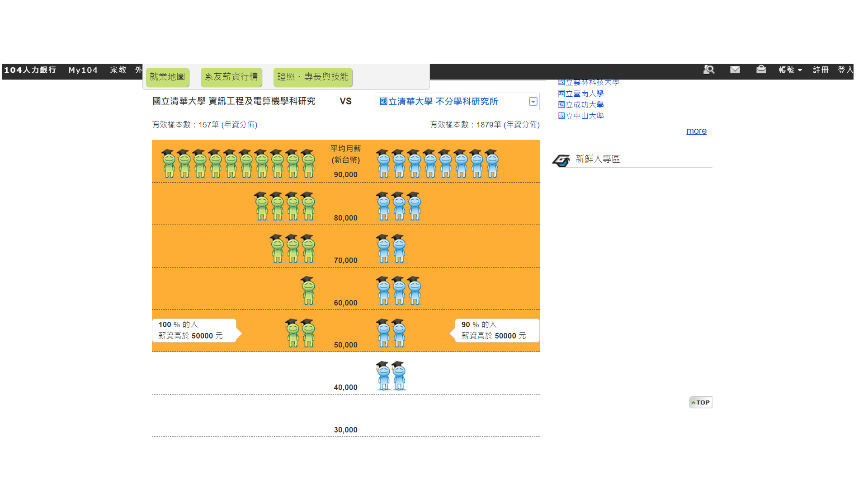Viewport: 868px width, 488px height.
Task: Open the 國立臺南大學 link
Action: (x=581, y=94)
